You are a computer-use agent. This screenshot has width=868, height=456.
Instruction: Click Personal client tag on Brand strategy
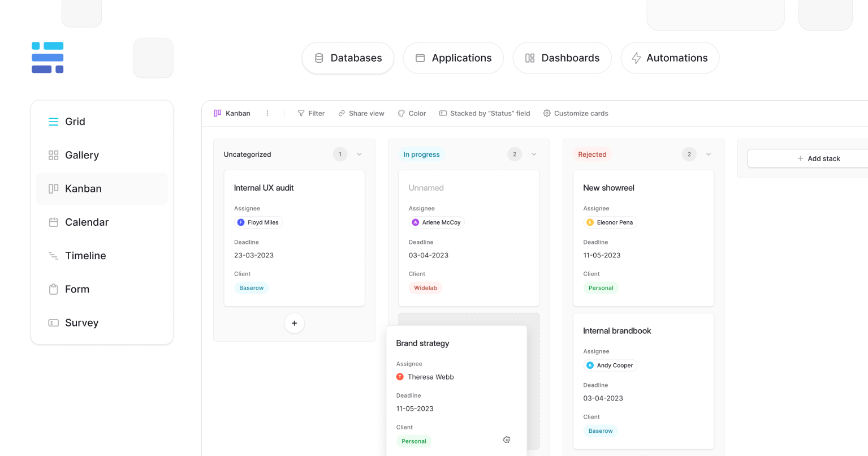coord(414,441)
